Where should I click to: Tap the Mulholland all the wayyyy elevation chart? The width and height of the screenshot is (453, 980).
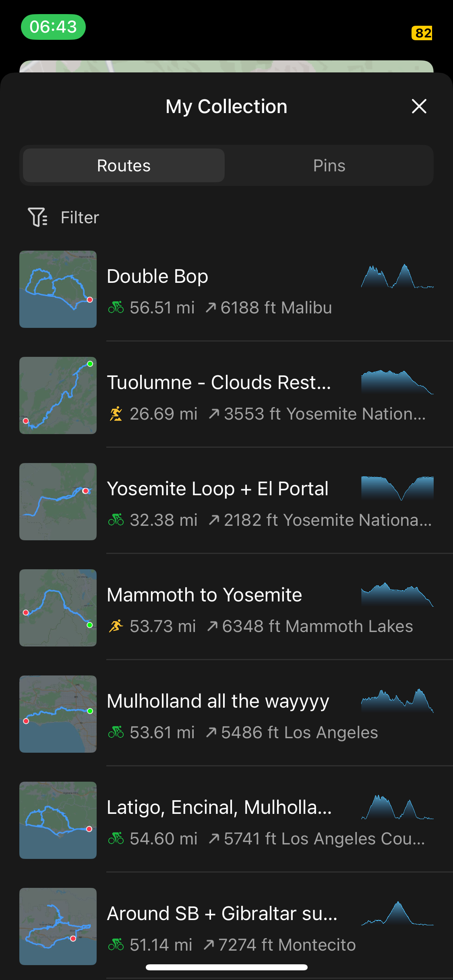pos(397,701)
